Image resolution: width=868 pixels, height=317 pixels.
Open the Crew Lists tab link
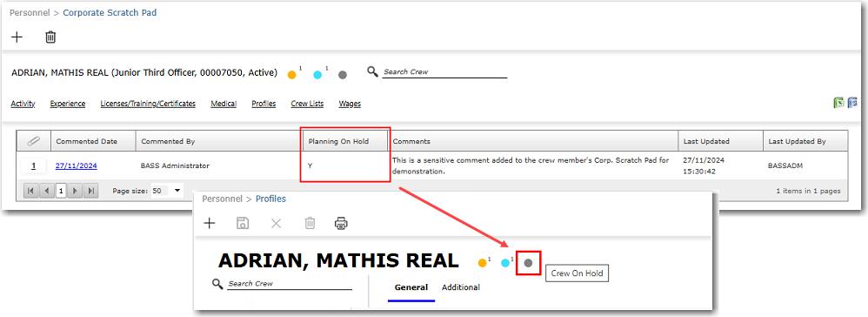click(307, 104)
